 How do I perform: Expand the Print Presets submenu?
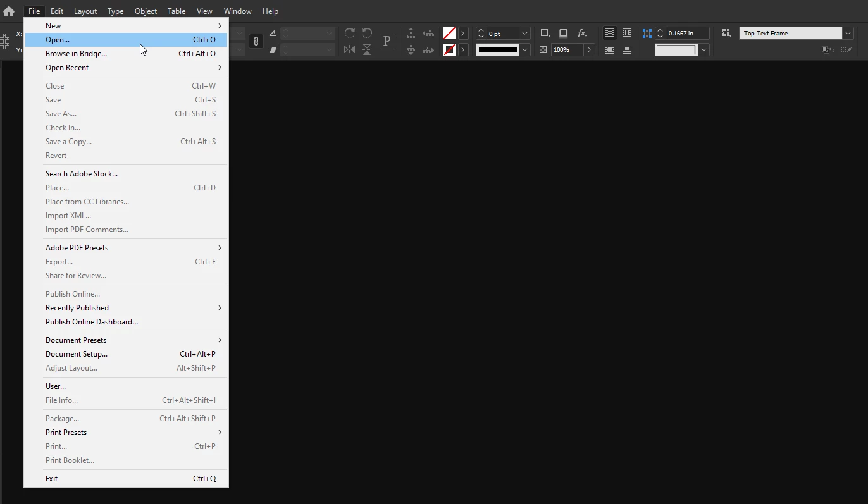pos(126,433)
